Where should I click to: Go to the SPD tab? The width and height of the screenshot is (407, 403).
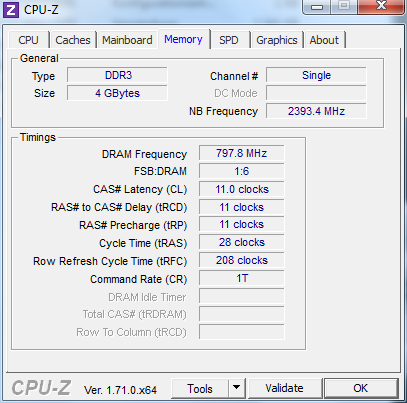[229, 40]
